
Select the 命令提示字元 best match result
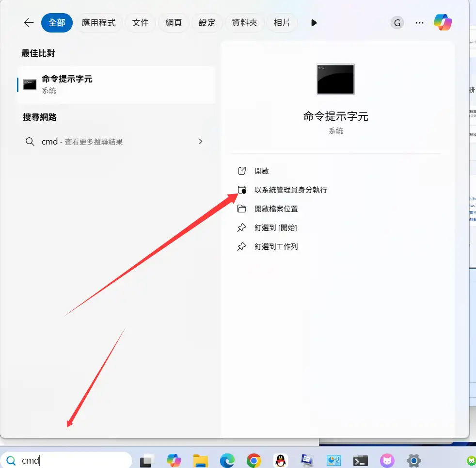click(x=116, y=84)
